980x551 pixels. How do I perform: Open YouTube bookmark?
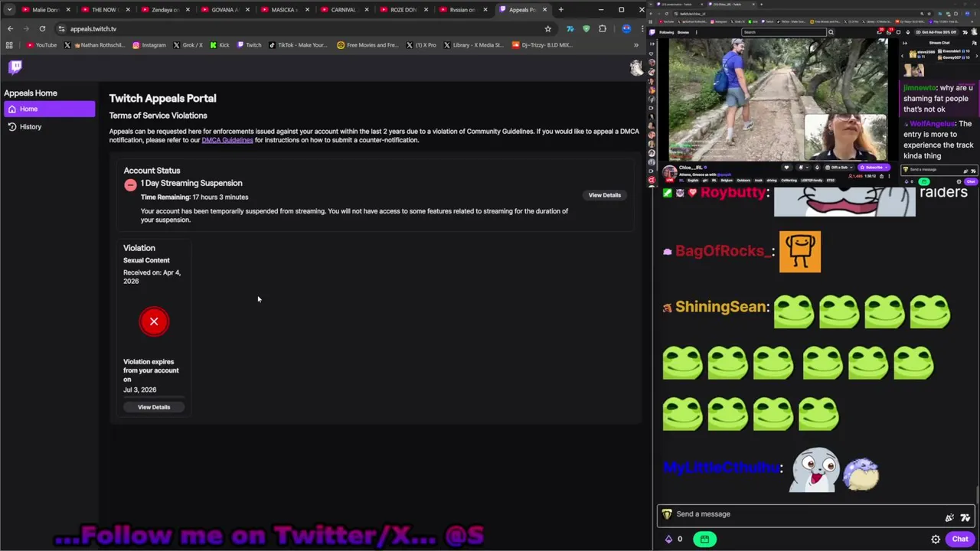pyautogui.click(x=41, y=45)
